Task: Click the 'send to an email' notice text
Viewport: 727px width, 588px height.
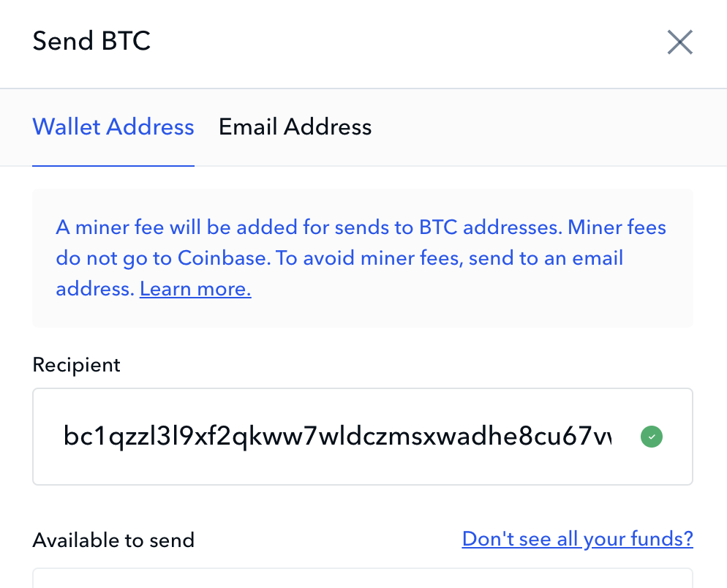Action: (546, 258)
